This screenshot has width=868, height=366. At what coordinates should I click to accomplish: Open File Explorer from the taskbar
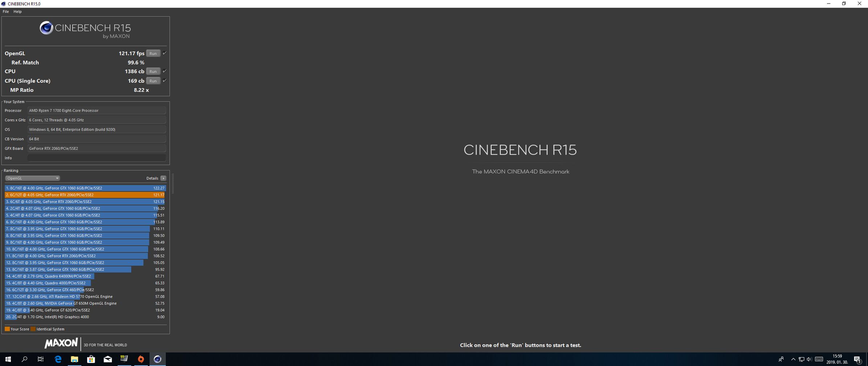pyautogui.click(x=74, y=359)
